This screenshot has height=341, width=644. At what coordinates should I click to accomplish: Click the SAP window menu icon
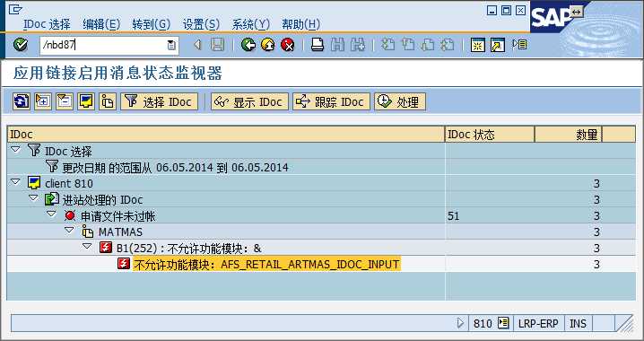coord(15,9)
